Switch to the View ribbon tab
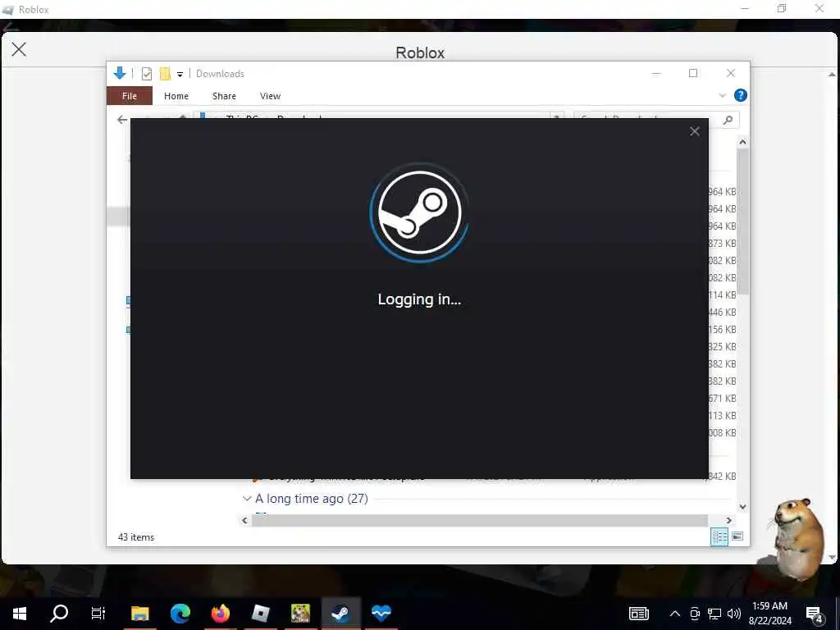This screenshot has width=840, height=630. coord(270,96)
